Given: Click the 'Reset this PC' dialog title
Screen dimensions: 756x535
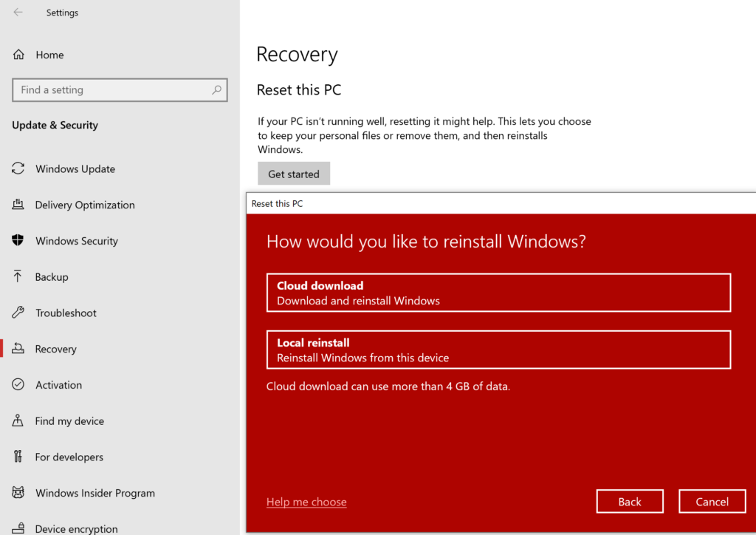Looking at the screenshot, I should point(278,203).
